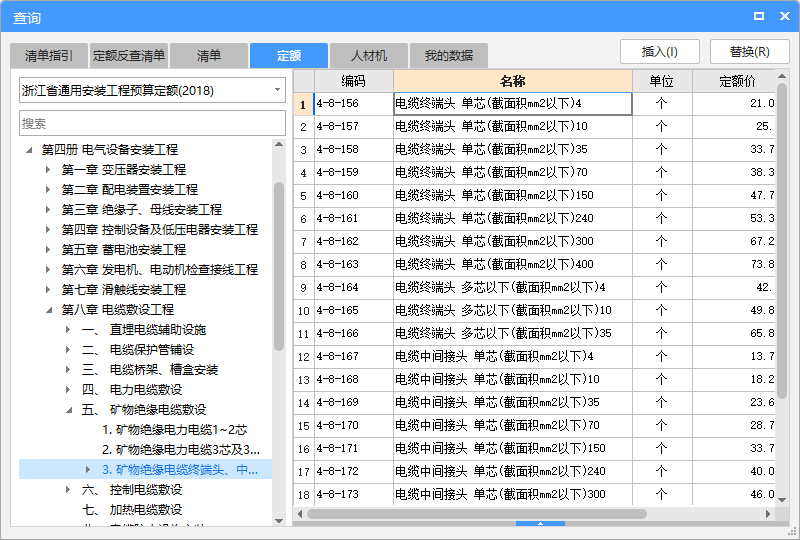Maximize the 查询 window
This screenshot has height=540, width=800.
(x=759, y=16)
